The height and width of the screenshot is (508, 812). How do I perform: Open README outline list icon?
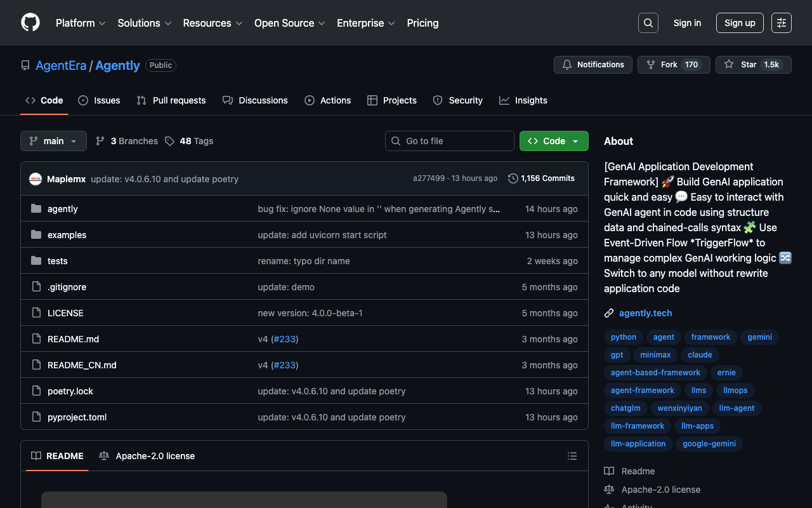572,456
